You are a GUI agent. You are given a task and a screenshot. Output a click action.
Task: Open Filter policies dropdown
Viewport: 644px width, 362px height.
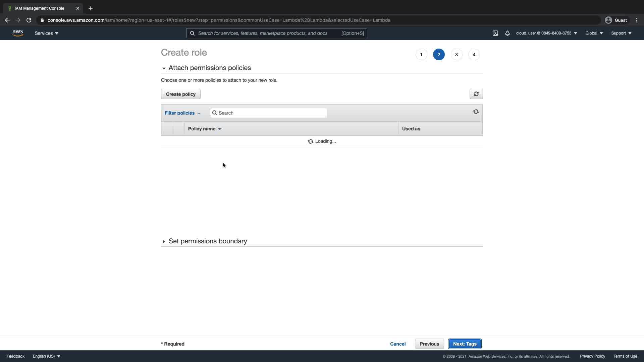[182, 113]
